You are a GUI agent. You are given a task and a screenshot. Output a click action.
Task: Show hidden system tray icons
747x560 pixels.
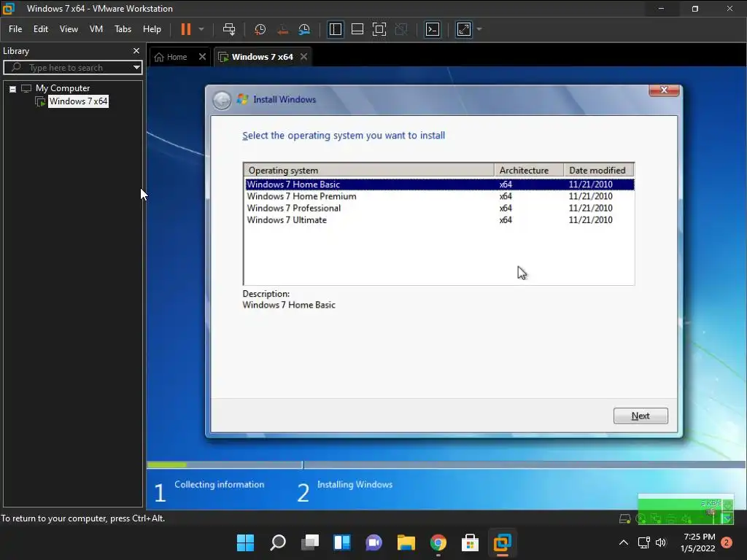[623, 542]
